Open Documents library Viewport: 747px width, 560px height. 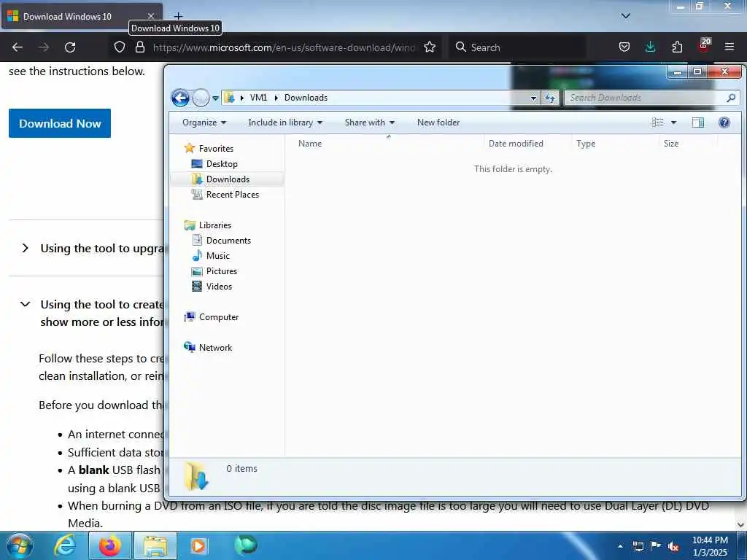[x=228, y=241]
